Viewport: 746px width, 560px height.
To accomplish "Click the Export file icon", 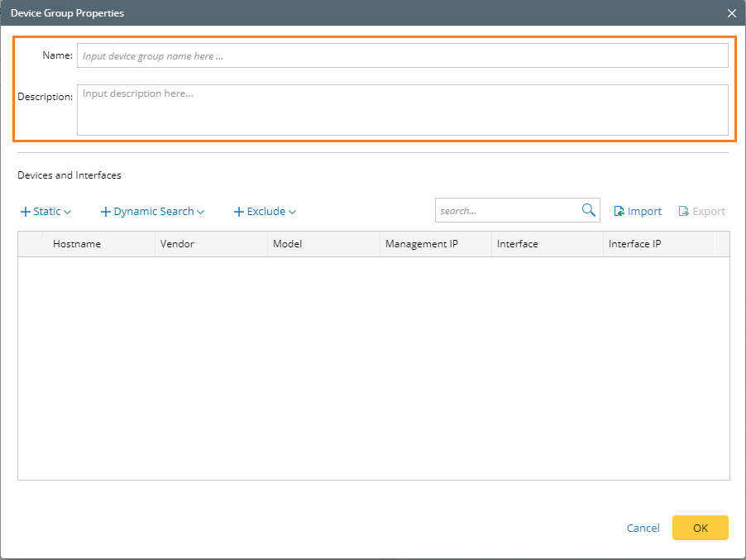I will (x=684, y=212).
